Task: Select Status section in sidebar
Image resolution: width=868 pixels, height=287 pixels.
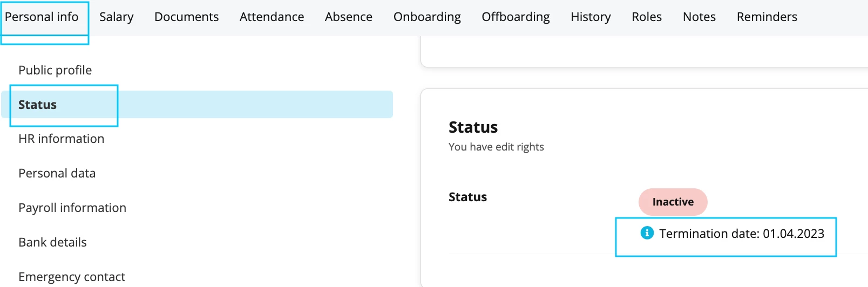Action: click(x=197, y=104)
